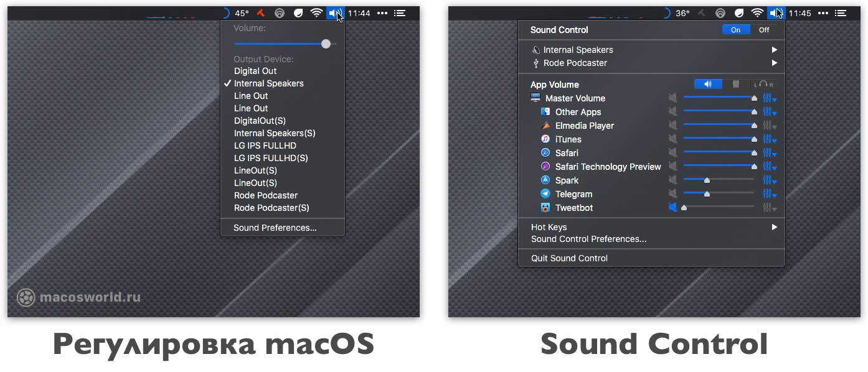Click the Spark app icon

tap(545, 180)
